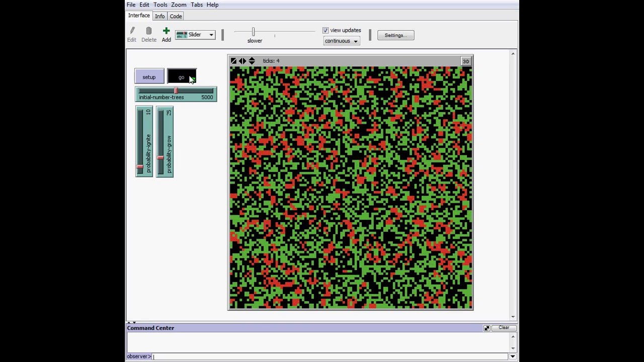This screenshot has width=644, height=362.
Task: Switch the view to 3D
Action: click(x=466, y=61)
